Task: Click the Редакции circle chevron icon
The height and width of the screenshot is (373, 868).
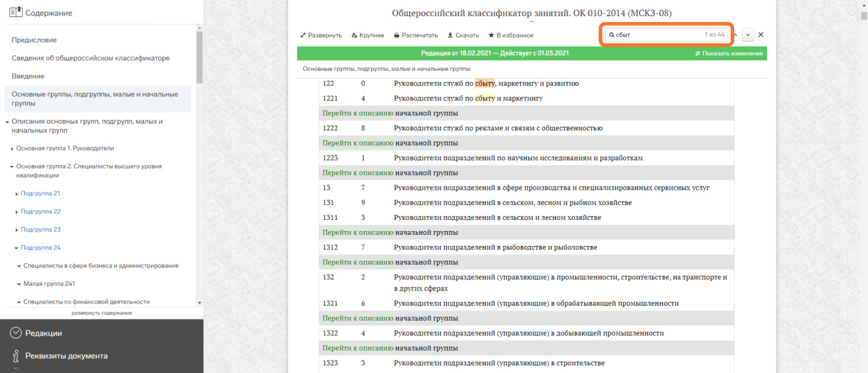Action: coord(16,333)
